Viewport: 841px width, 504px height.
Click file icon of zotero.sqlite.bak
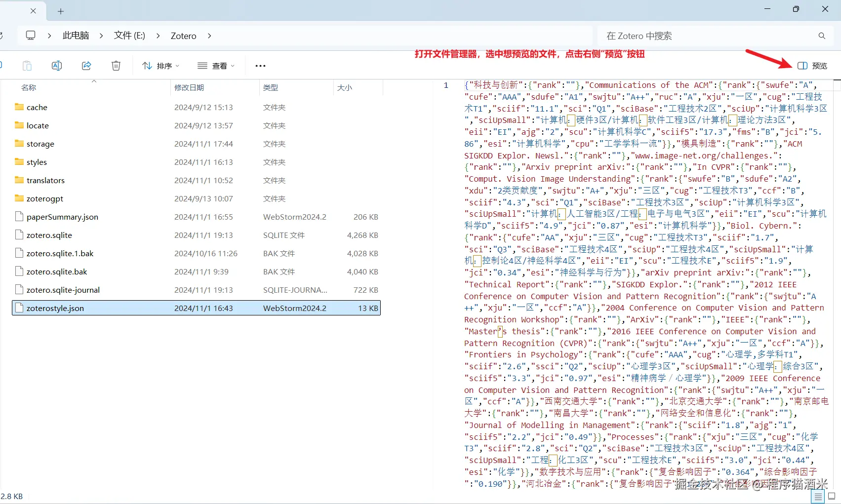(19, 271)
